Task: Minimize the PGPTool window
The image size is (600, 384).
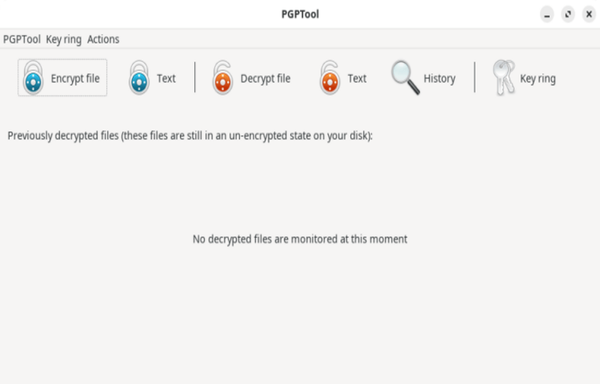Action: 547,15
